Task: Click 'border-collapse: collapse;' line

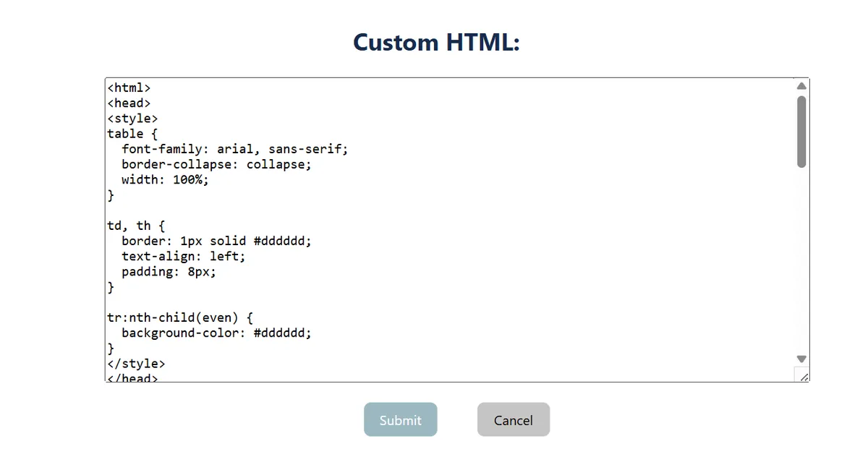Action: click(x=216, y=164)
